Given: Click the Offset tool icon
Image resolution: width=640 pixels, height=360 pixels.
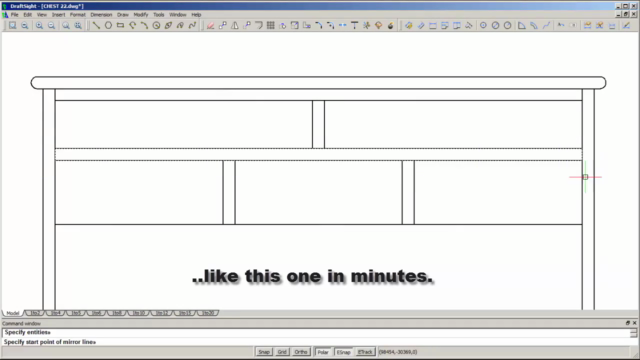Looking at the screenshot, I should [259, 25].
